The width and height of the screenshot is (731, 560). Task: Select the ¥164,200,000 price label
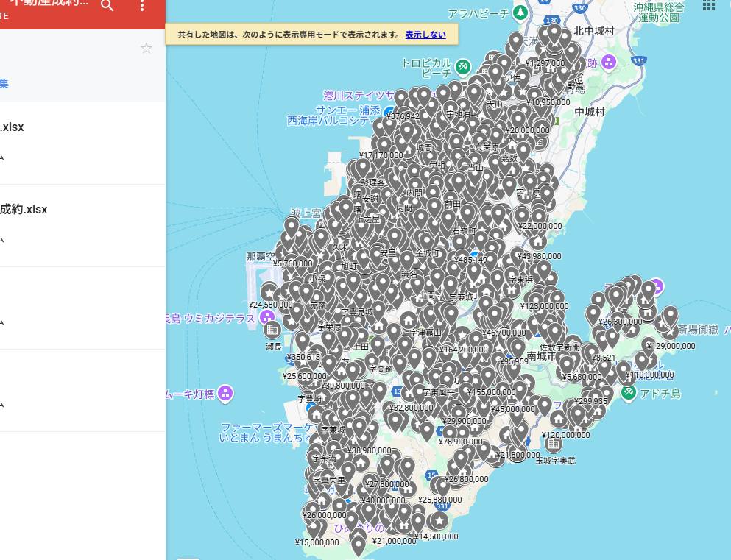(463, 350)
